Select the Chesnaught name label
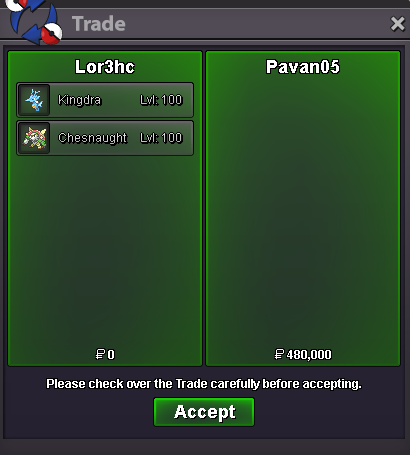The height and width of the screenshot is (455, 410). click(x=92, y=138)
